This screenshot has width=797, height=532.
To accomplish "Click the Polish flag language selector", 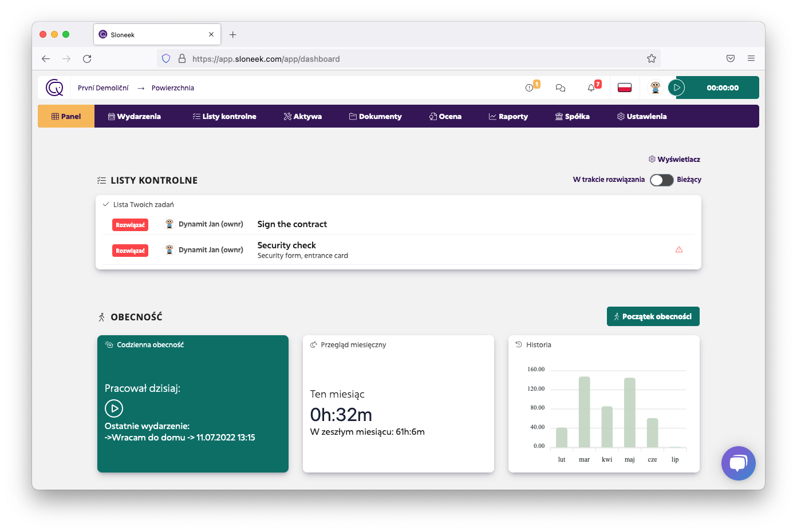I will coord(625,88).
